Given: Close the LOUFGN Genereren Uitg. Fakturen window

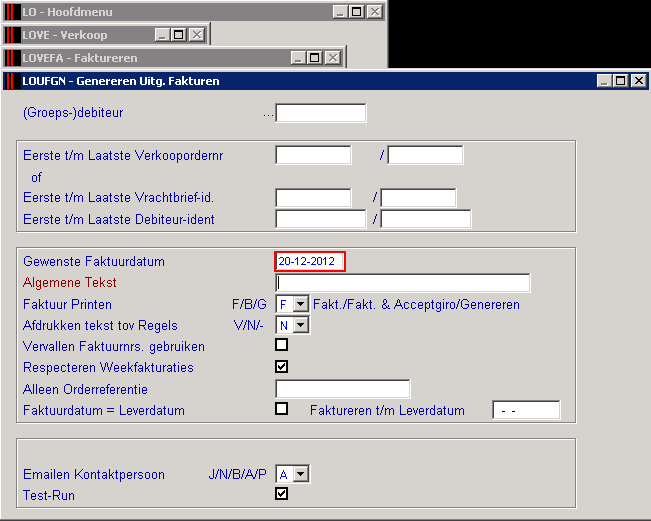Looking at the screenshot, I should 639,81.
